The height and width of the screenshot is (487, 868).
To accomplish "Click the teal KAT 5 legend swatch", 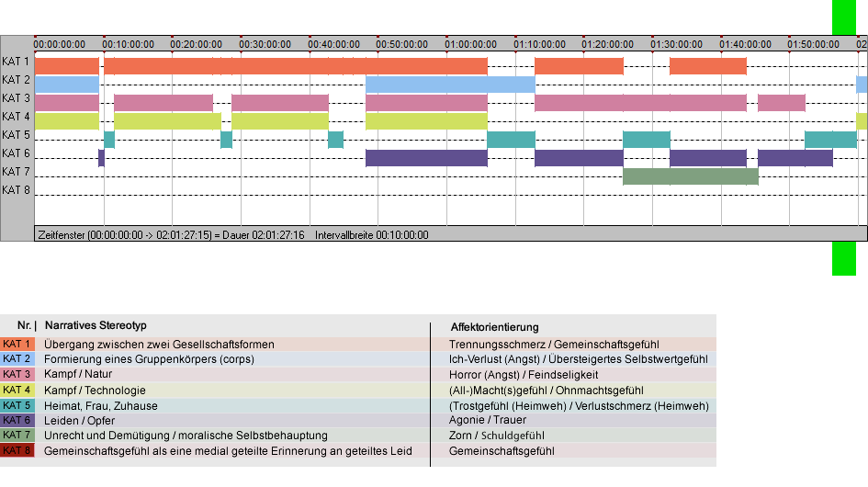I will [17, 405].
